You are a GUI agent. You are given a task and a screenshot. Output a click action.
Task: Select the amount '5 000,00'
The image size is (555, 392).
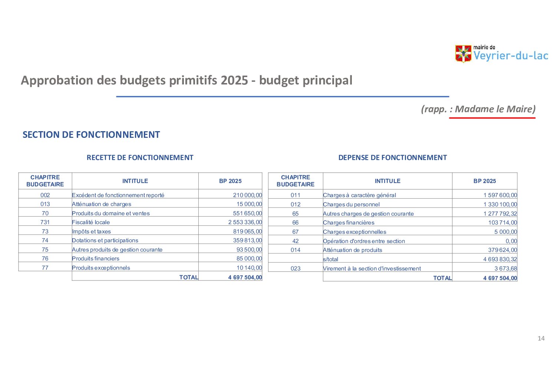point(506,232)
